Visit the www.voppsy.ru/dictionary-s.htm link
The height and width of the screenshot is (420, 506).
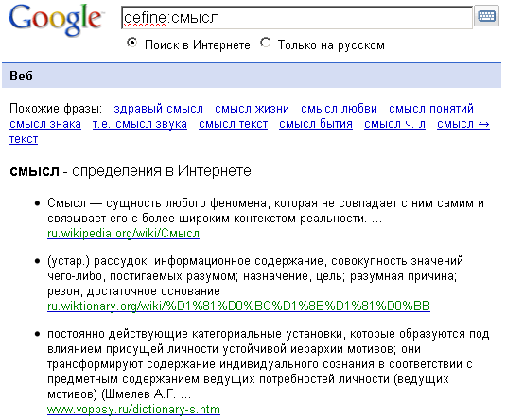133,410
